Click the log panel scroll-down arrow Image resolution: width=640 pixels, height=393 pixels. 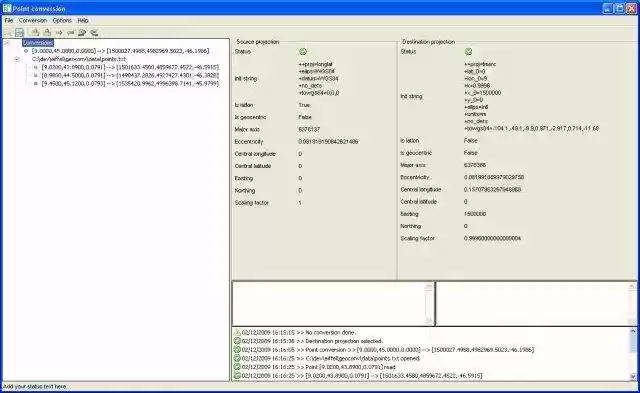coord(633,377)
